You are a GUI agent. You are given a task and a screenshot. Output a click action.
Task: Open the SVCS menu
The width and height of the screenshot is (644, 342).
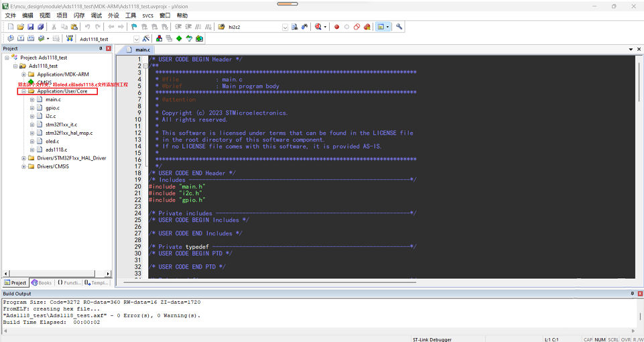pyautogui.click(x=148, y=15)
